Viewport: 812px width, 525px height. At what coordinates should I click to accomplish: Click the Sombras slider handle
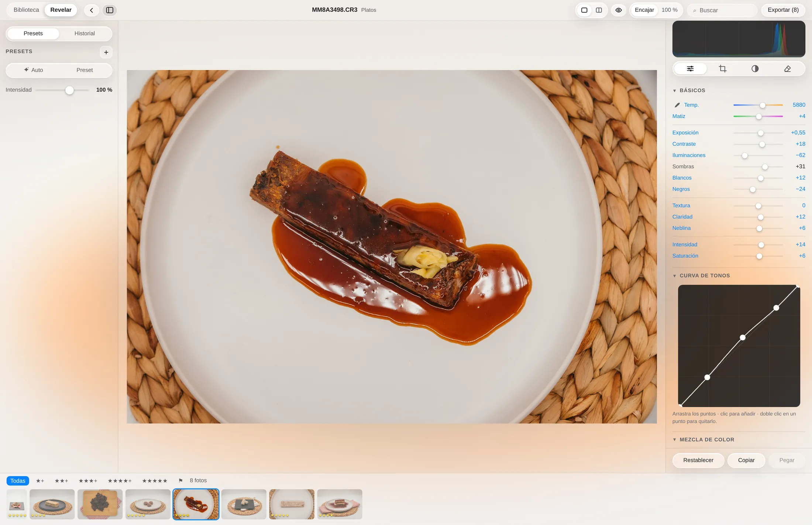click(x=765, y=167)
